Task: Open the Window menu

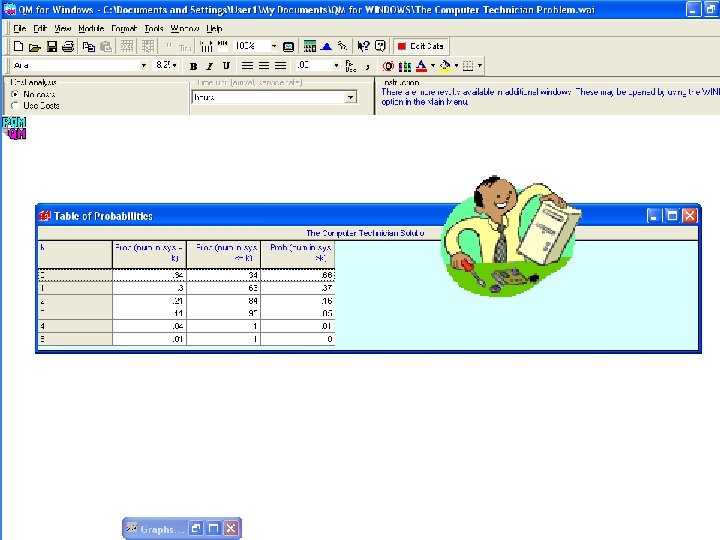Action: (185, 28)
